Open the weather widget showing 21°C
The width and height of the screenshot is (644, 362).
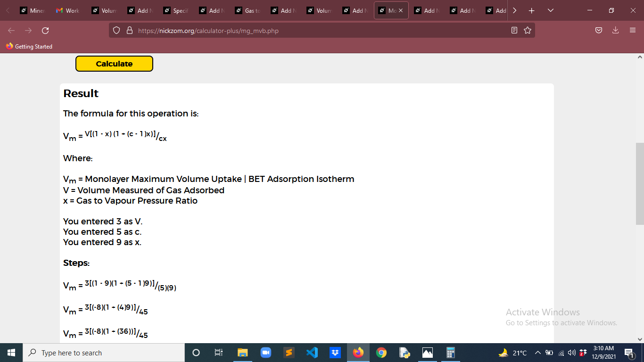pos(513,353)
